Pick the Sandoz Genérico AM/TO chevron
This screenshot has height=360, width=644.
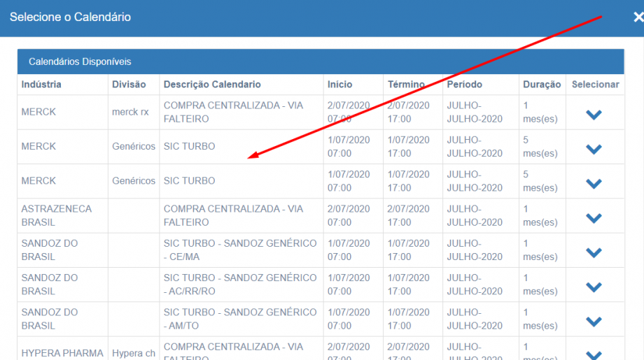pos(594,322)
